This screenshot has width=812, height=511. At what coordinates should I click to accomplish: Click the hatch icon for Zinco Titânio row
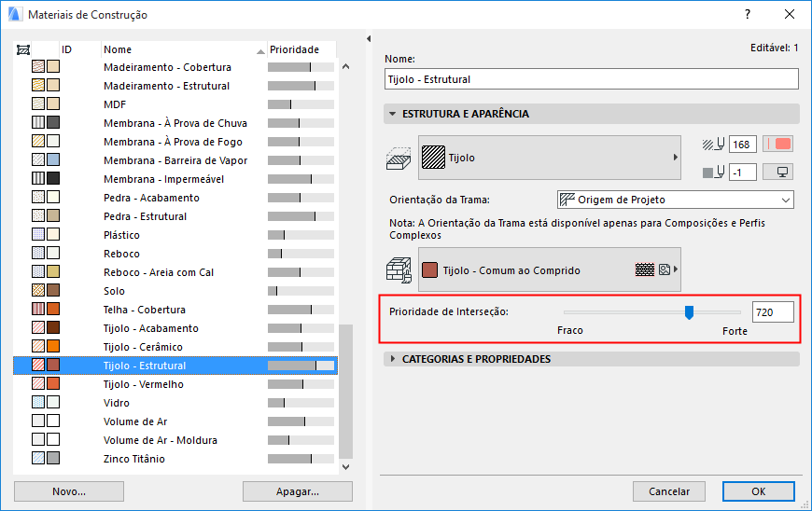(38, 458)
